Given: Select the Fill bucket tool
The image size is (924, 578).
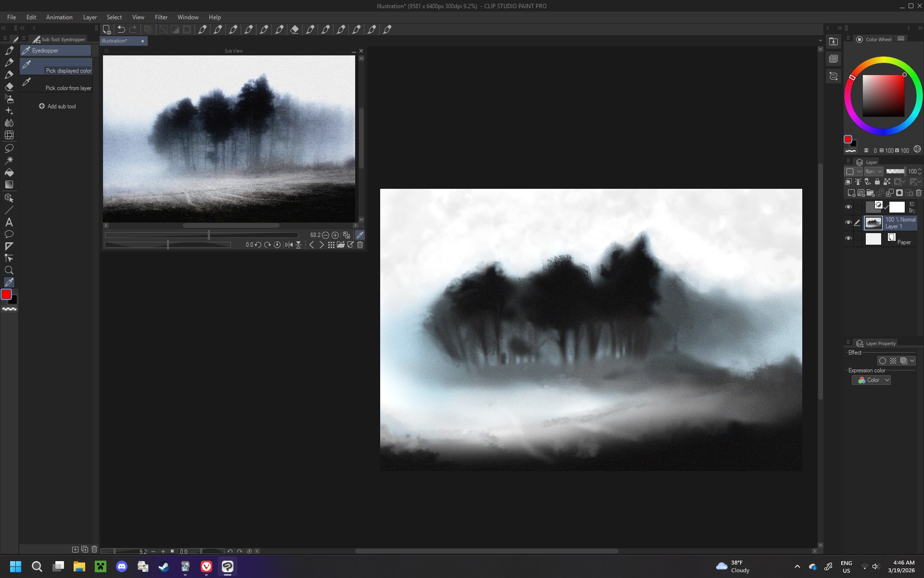Looking at the screenshot, I should [x=9, y=172].
